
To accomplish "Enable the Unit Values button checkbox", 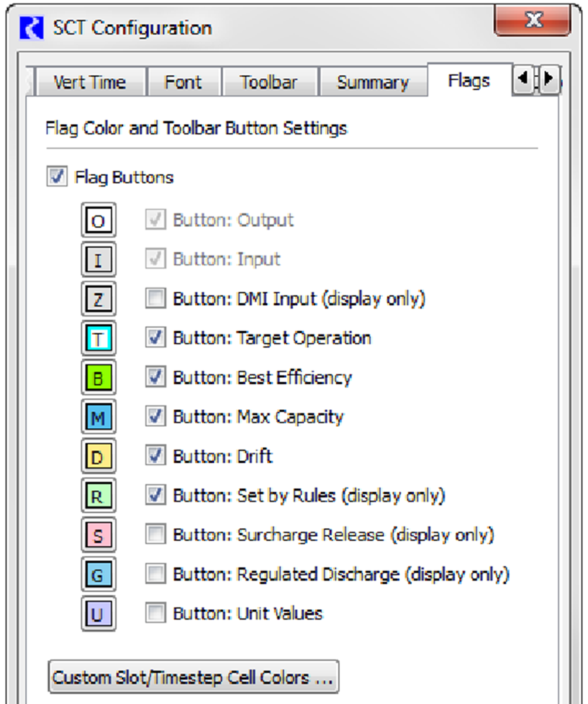I will pyautogui.click(x=155, y=613).
